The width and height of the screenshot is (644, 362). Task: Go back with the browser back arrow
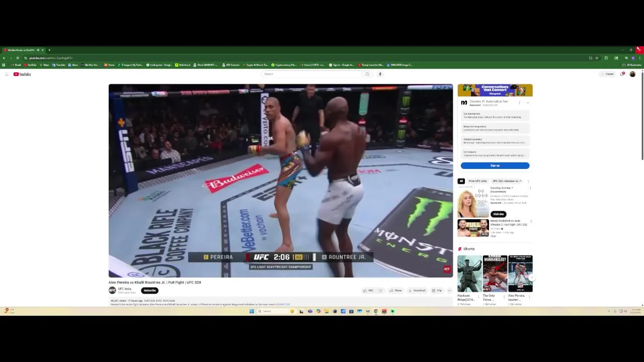4,58
